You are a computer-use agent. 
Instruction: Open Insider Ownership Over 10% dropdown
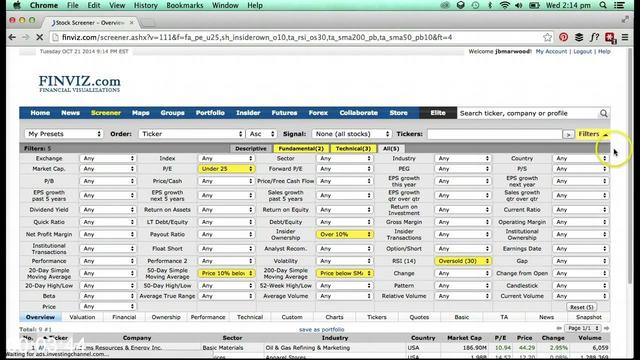click(x=345, y=234)
